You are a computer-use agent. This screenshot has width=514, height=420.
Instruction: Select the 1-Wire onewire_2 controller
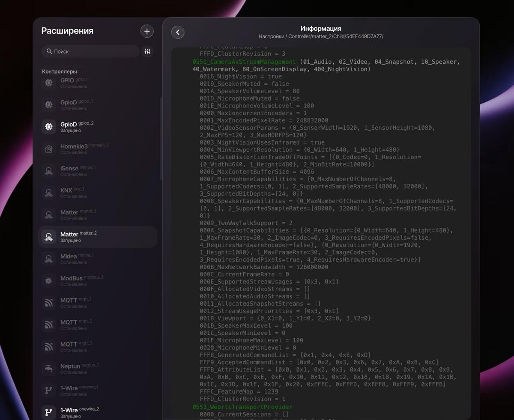pyautogui.click(x=98, y=411)
